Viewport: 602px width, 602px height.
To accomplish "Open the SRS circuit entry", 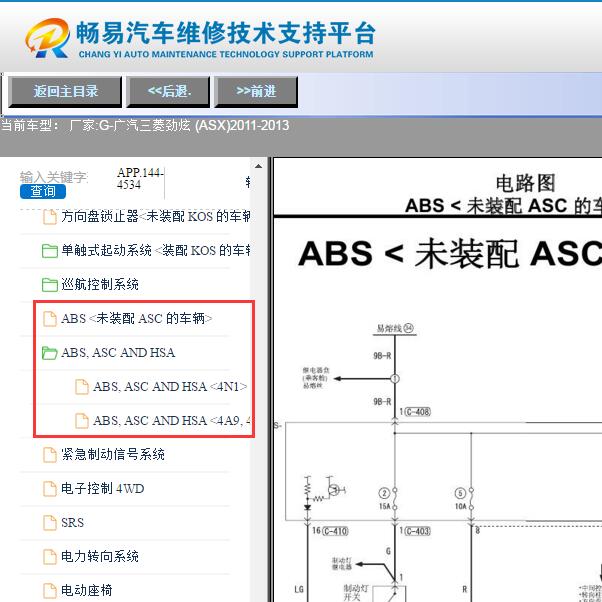I will click(72, 522).
